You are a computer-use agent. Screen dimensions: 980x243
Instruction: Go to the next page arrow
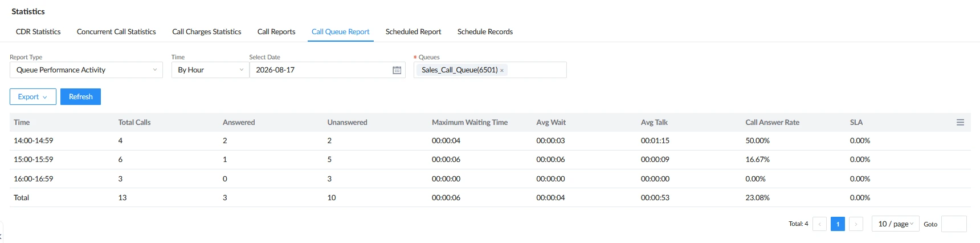[856, 224]
